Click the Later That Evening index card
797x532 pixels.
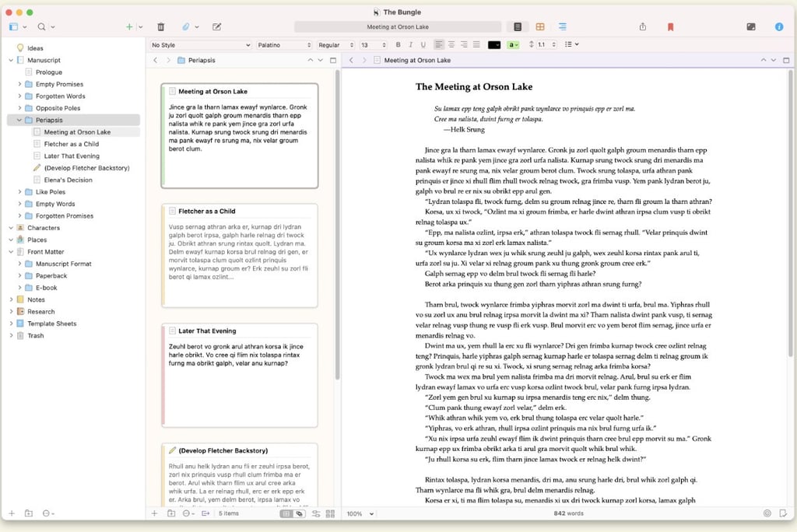(x=240, y=375)
